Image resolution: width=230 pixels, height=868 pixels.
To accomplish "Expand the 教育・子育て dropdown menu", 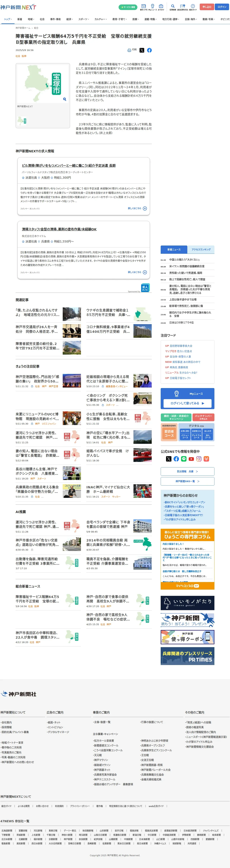I will [x=120, y=19].
